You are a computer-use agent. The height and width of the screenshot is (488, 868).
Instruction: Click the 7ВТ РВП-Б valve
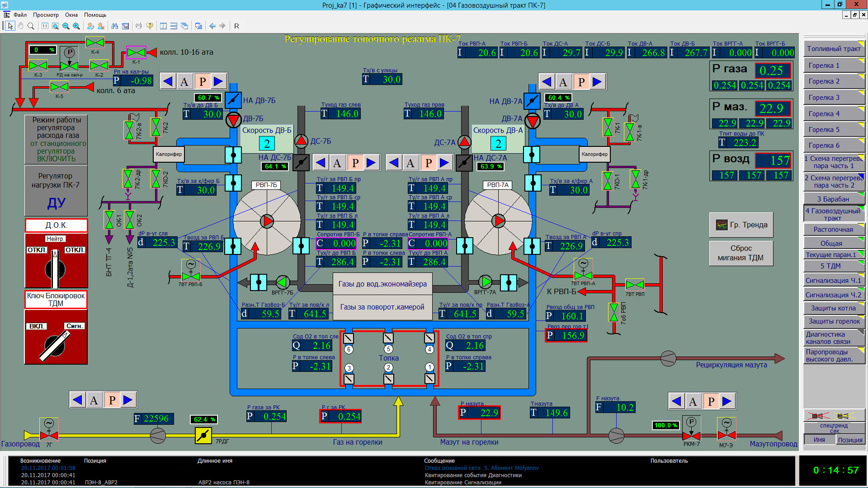pyautogui.click(x=190, y=276)
